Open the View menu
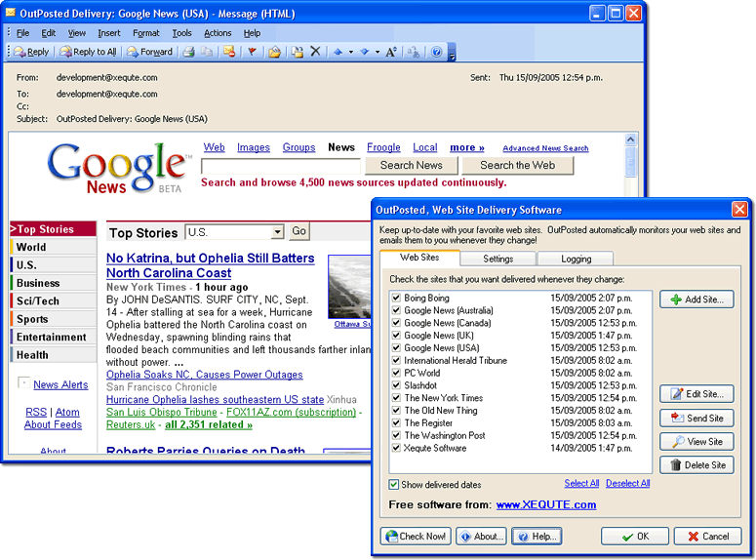This screenshot has width=756, height=560. 77,33
